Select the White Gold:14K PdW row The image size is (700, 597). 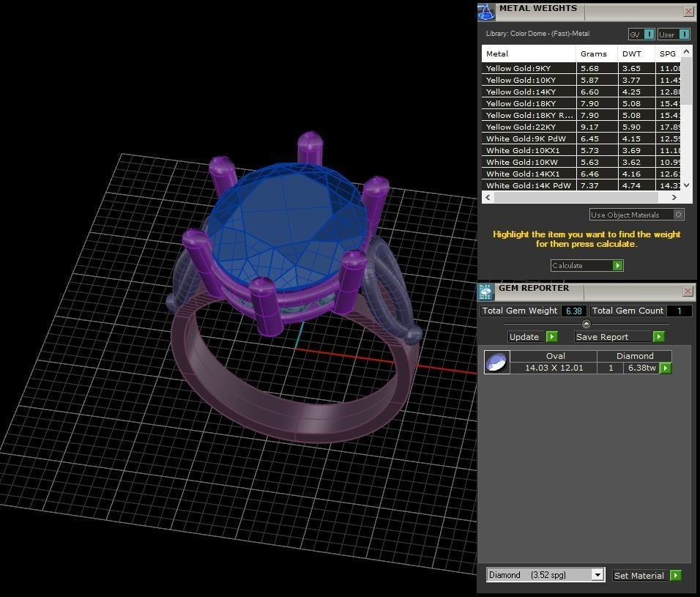pyautogui.click(x=581, y=185)
